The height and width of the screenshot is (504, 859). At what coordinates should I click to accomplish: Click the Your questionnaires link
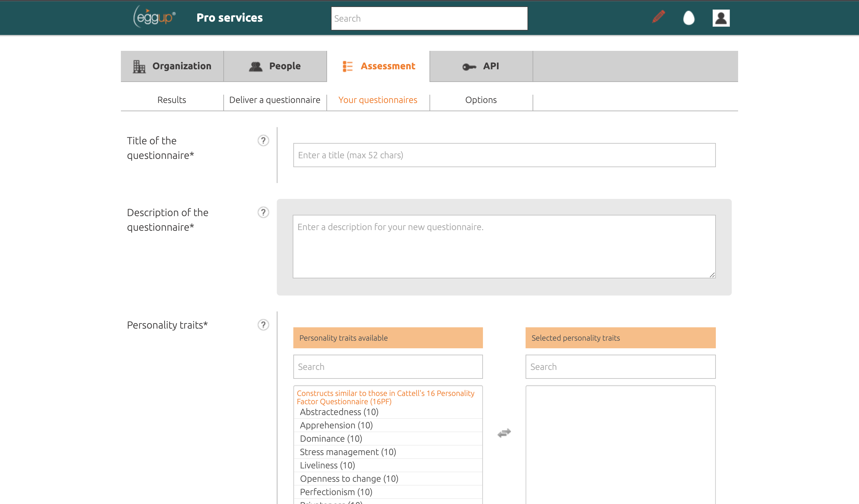[378, 100]
